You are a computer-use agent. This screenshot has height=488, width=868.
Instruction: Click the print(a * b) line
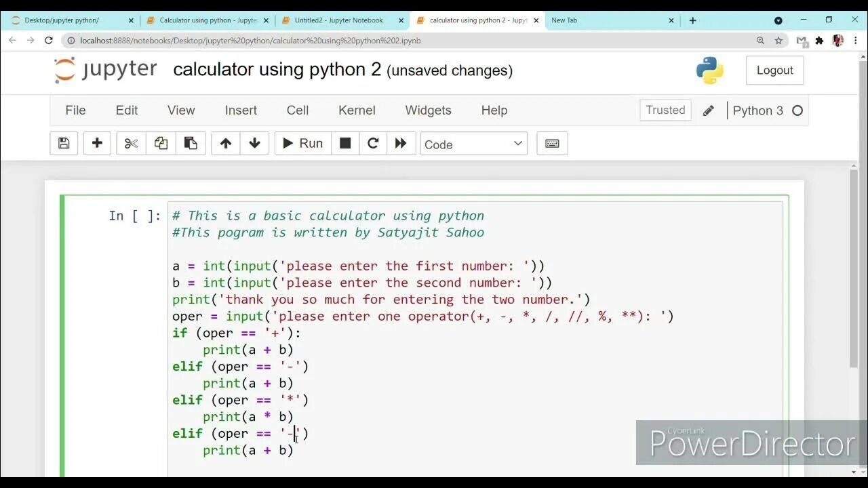coord(248,417)
